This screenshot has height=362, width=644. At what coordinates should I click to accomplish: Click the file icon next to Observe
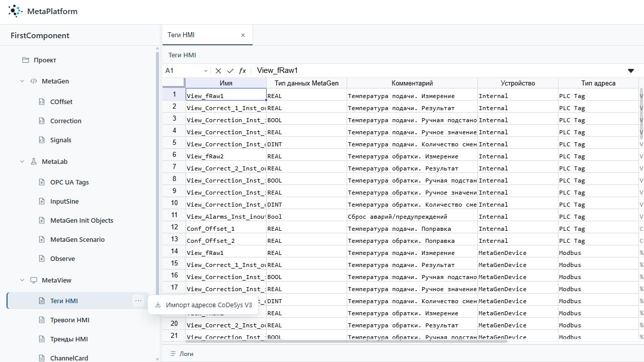pyautogui.click(x=42, y=259)
